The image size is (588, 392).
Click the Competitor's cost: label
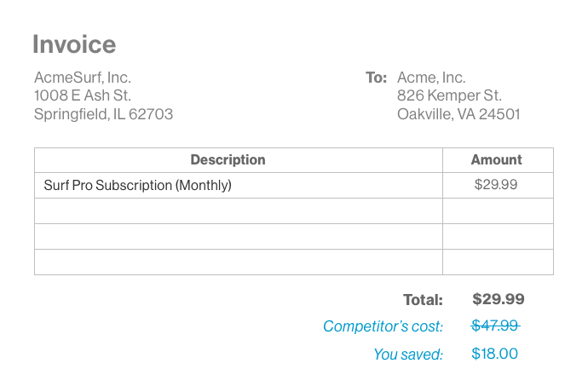383,326
